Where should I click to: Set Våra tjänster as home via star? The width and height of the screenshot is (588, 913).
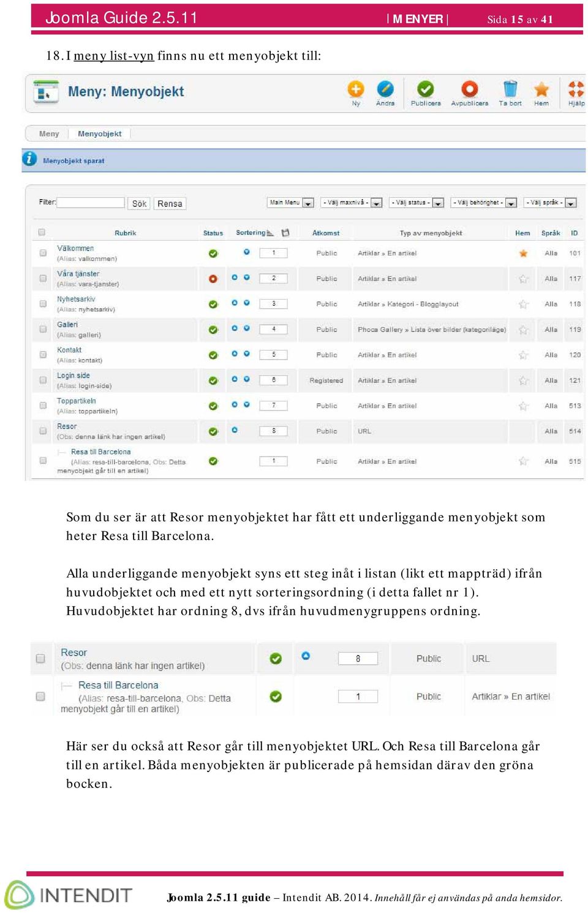524,279
